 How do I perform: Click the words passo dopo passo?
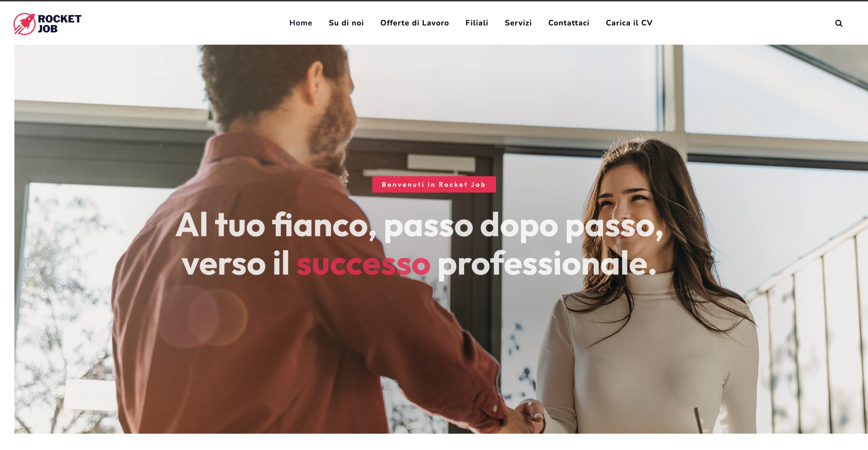(x=523, y=227)
